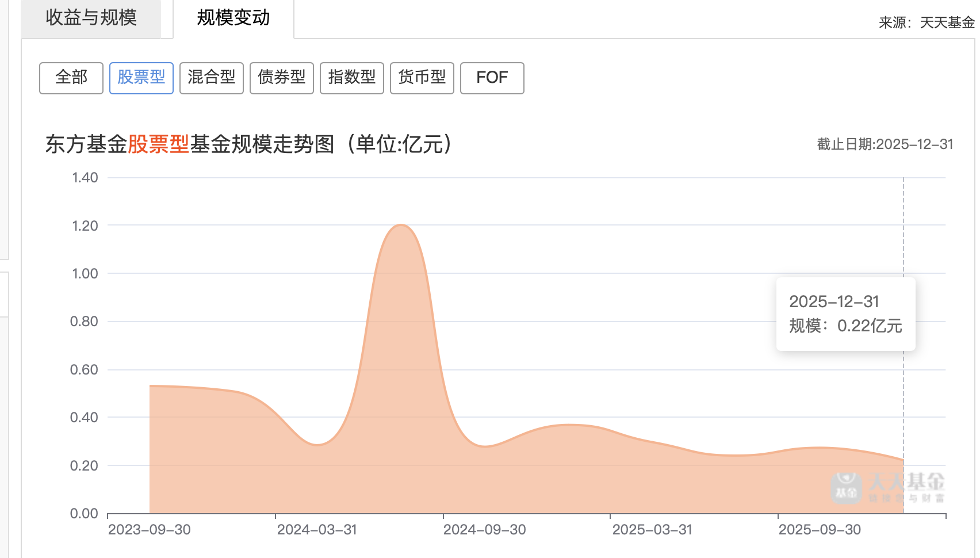Pick the 指数型 fund filter

coord(352,78)
